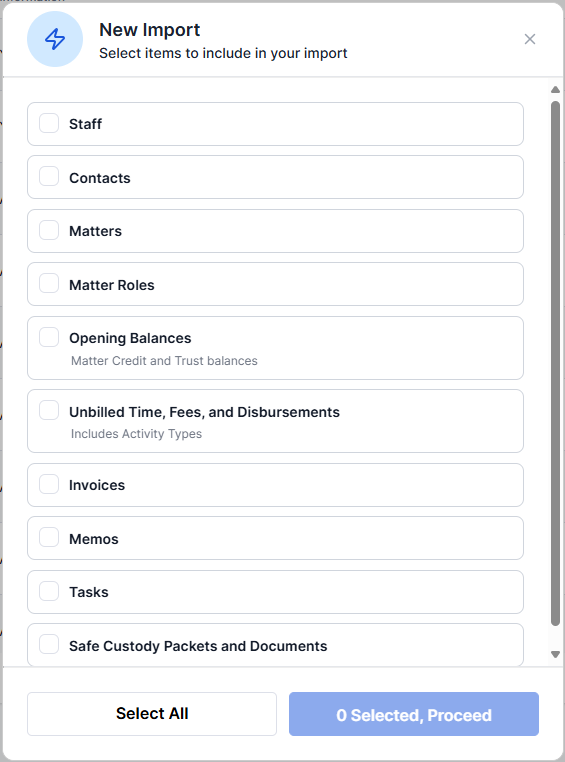This screenshot has width=565, height=762.
Task: Click the scrollbar up arrow
Action: click(555, 90)
